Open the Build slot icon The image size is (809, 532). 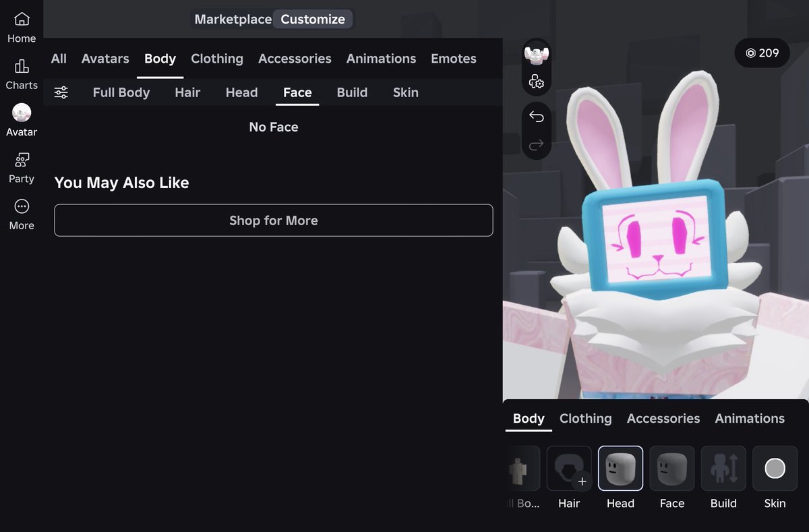723,468
